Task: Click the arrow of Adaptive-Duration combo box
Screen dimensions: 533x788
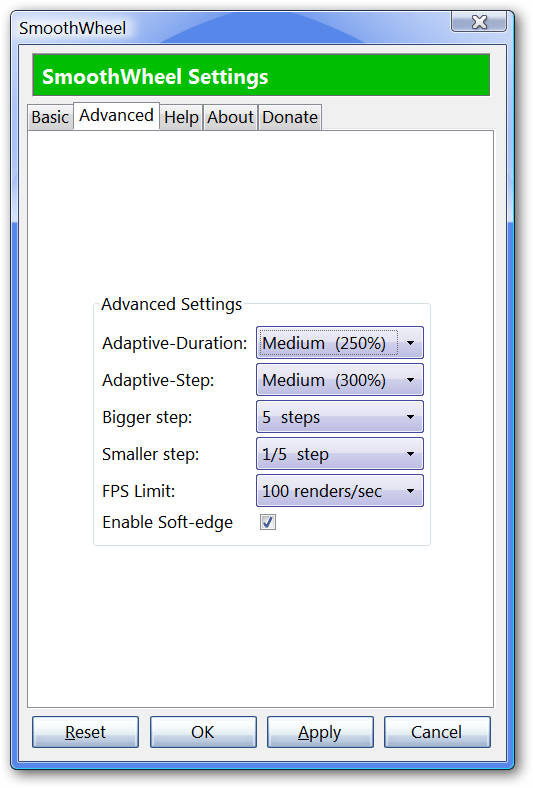Action: coord(410,343)
